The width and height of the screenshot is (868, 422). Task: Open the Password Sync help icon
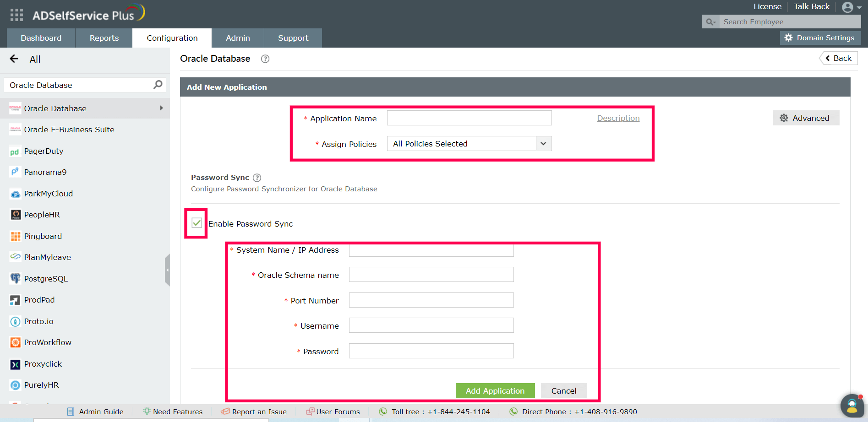coord(257,178)
